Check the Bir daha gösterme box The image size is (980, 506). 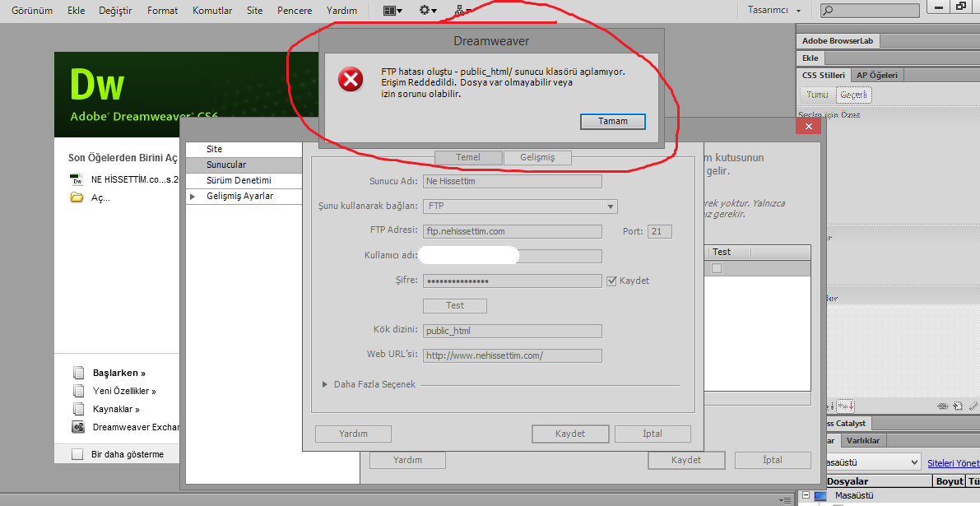(x=77, y=454)
